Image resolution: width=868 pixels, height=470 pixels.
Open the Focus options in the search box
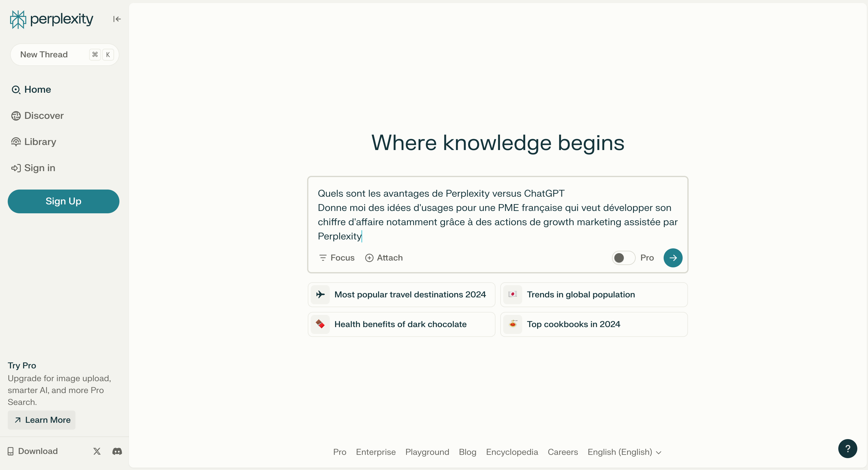(x=337, y=258)
